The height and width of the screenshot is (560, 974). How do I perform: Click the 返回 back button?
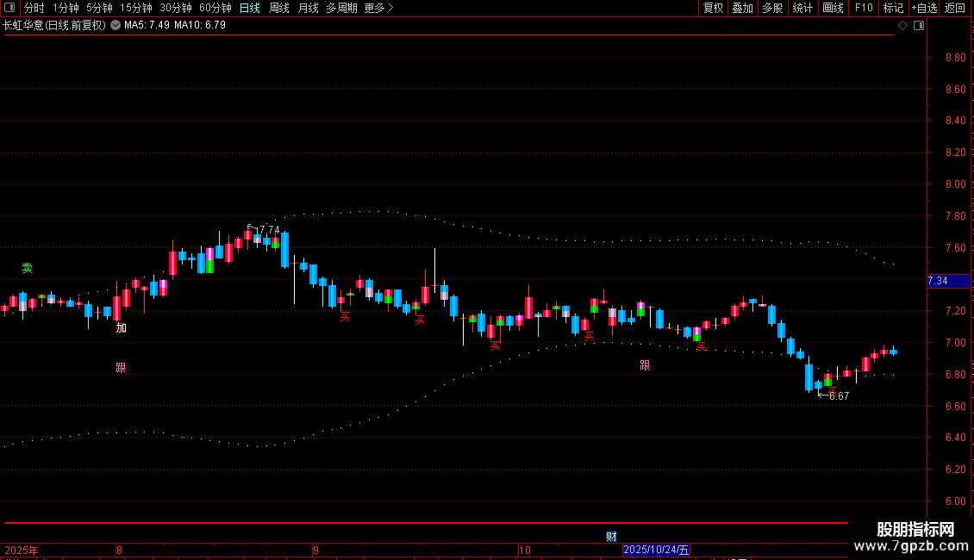pos(955,8)
